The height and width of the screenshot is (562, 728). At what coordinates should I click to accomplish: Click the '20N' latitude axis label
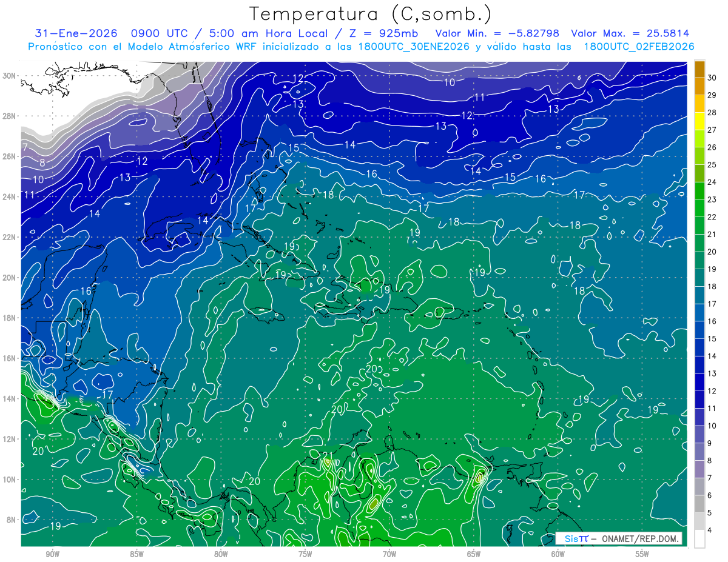pos(9,277)
